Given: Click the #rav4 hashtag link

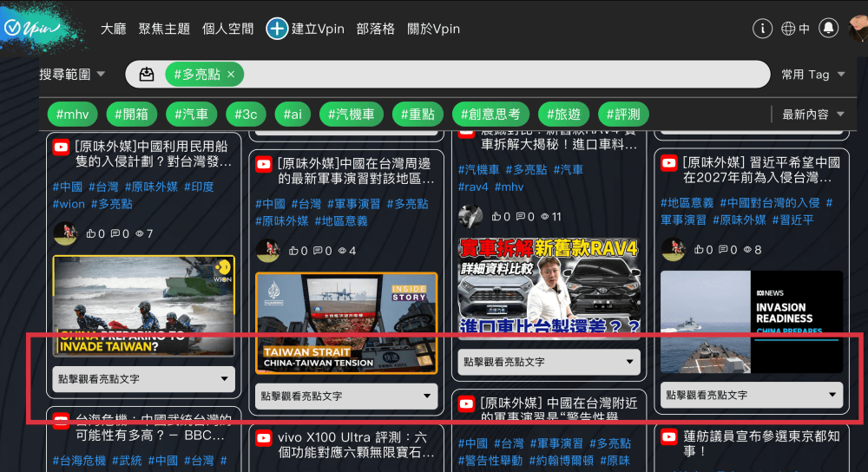Looking at the screenshot, I should [473, 187].
